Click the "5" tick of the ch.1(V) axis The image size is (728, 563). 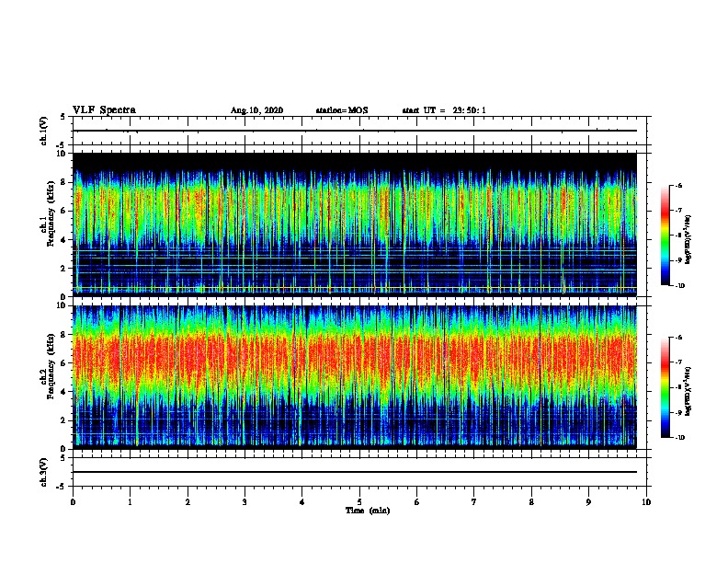click(x=63, y=117)
